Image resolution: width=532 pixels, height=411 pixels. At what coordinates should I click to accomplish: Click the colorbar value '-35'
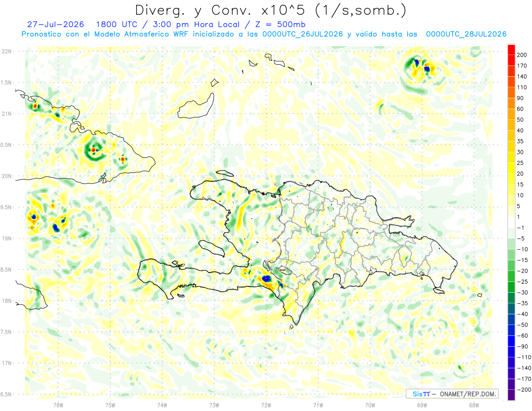(x=522, y=303)
